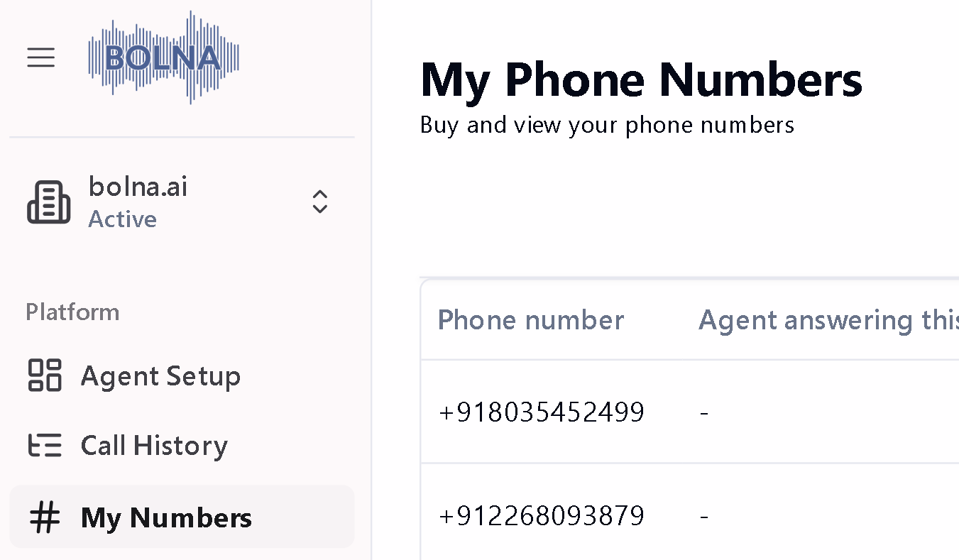The height and width of the screenshot is (560, 959).
Task: Click the BOLNA waveform logo
Action: pyautogui.click(x=163, y=57)
